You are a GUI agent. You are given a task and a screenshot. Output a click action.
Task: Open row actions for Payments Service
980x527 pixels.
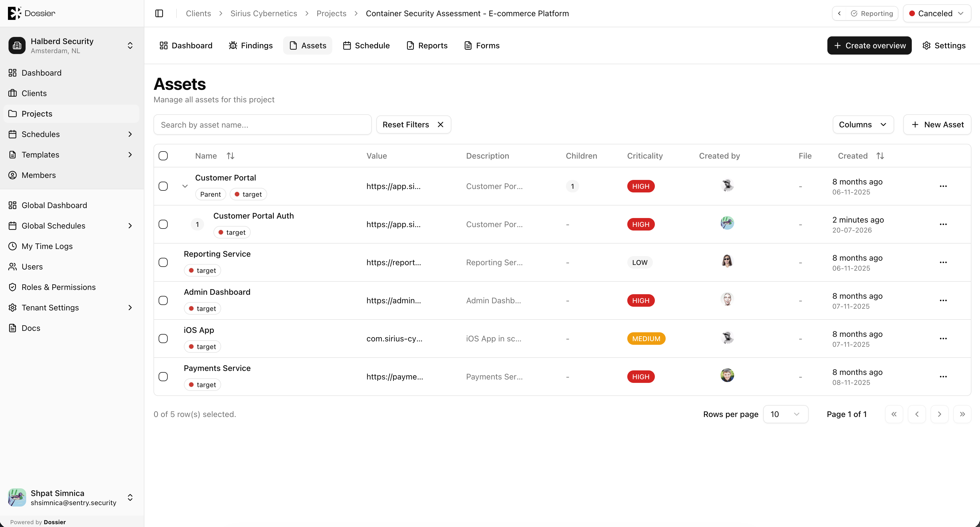(943, 376)
